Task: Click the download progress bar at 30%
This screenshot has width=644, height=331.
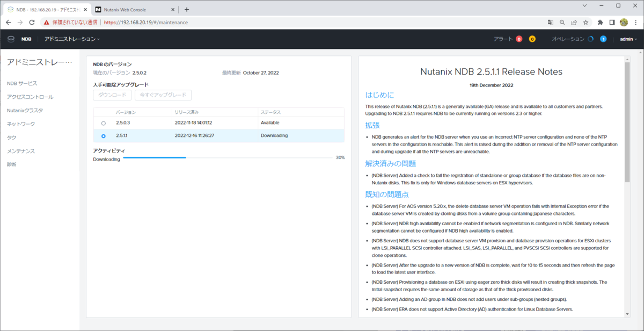Action: (228, 157)
